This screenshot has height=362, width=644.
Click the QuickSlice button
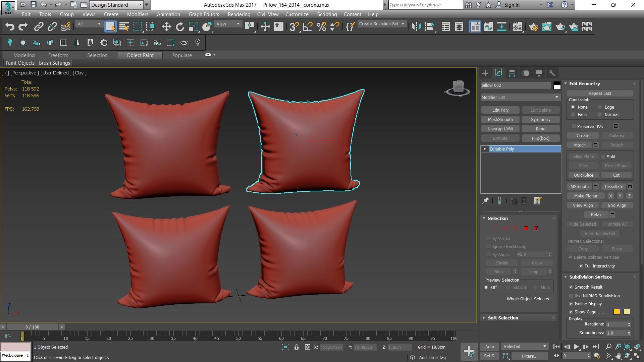point(583,175)
